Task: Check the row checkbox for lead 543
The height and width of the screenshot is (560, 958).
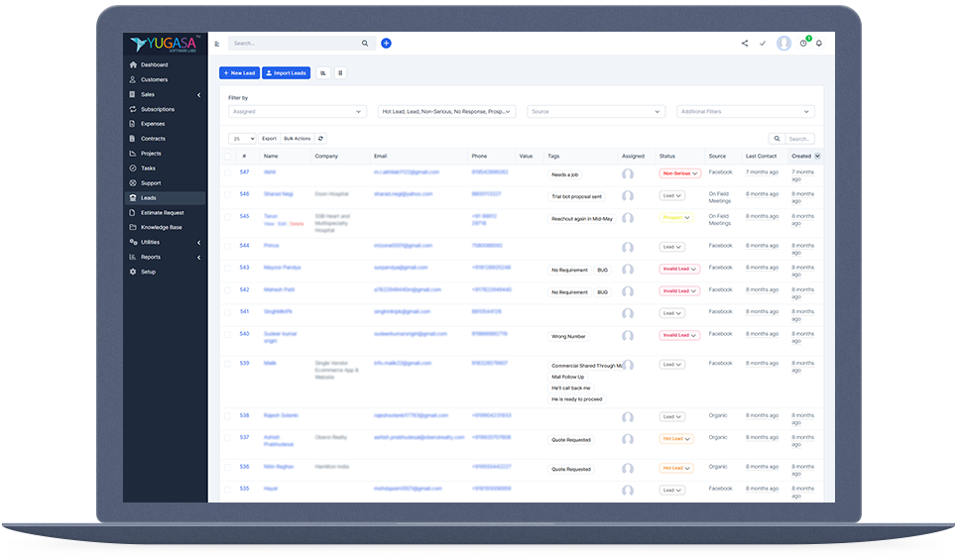Action: pyautogui.click(x=227, y=269)
